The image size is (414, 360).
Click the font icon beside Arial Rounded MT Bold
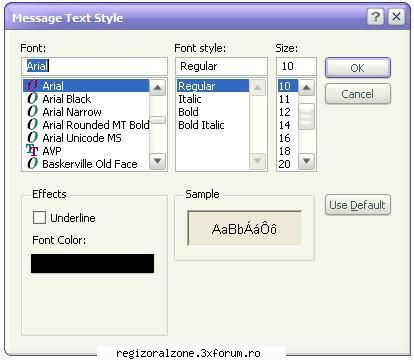point(33,125)
